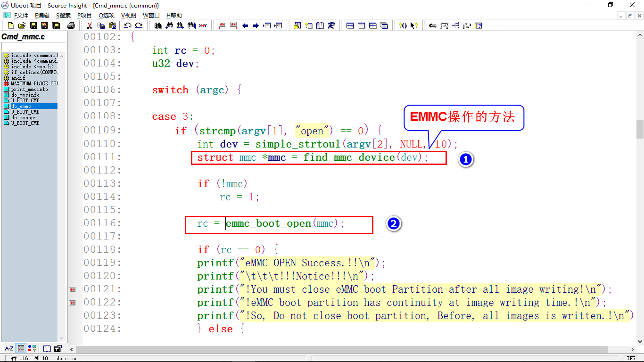Viewport: 644px width, 362px height.
Task: Click the Replace X-to-Y icon
Action: click(203, 25)
